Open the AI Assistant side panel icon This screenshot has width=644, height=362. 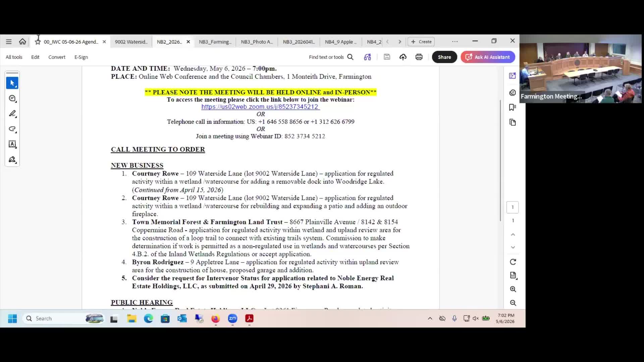[513, 76]
